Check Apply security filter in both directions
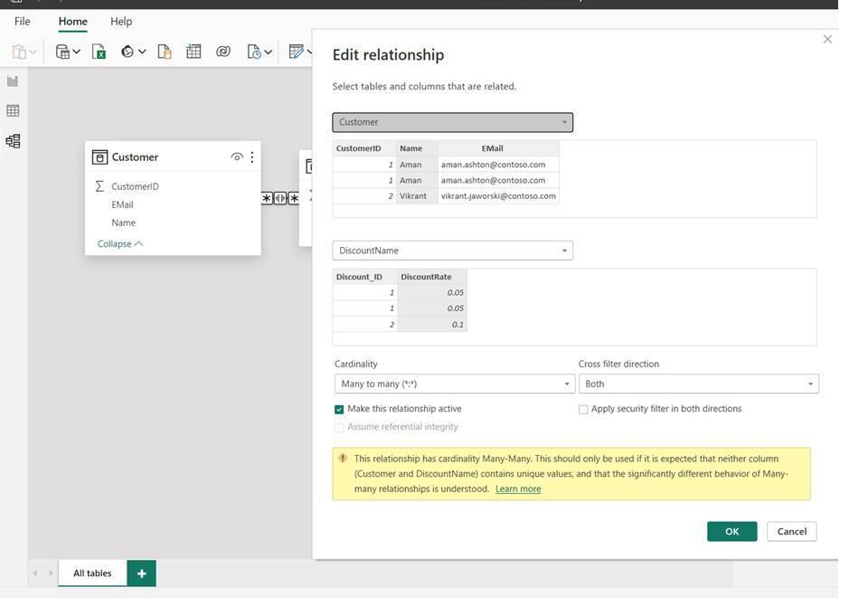 pyautogui.click(x=583, y=409)
